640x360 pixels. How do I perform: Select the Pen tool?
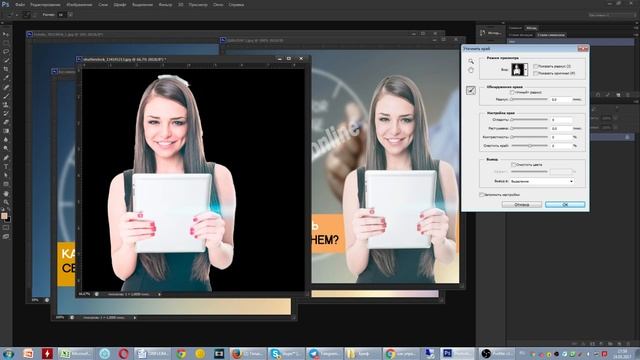(6, 158)
